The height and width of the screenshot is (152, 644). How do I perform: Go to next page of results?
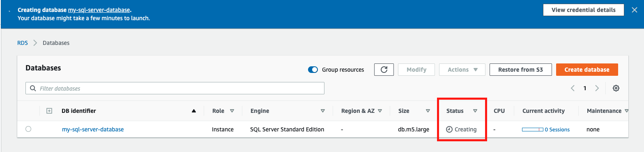597,88
